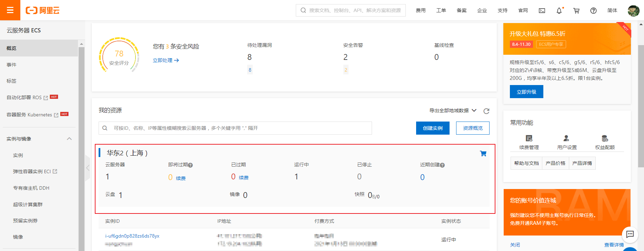Open the shopping cart in top bar
This screenshot has width=644, height=251.
[576, 11]
